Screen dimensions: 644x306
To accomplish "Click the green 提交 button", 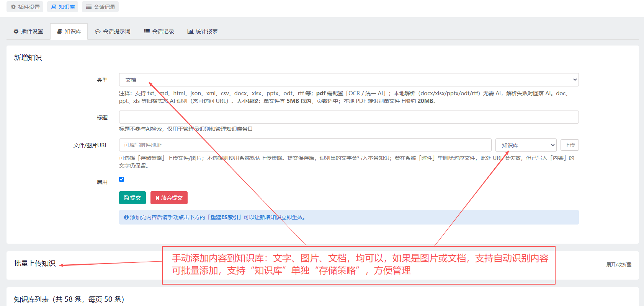I will pyautogui.click(x=132, y=198).
